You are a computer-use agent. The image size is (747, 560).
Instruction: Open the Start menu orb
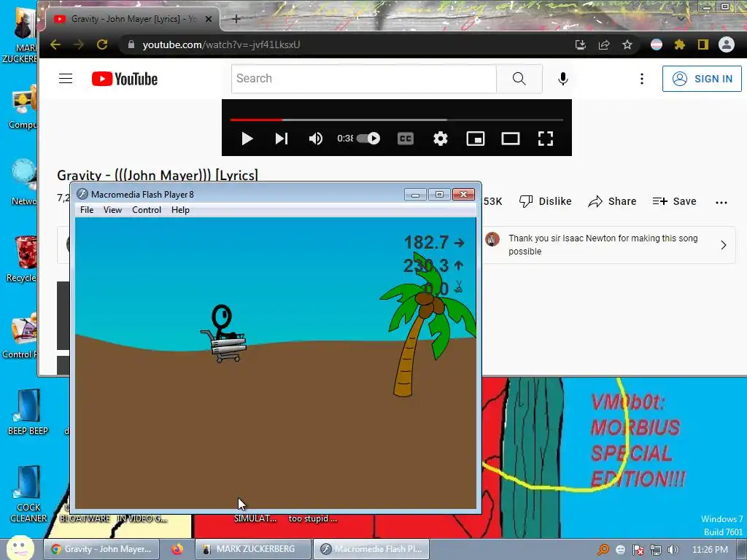[20, 548]
